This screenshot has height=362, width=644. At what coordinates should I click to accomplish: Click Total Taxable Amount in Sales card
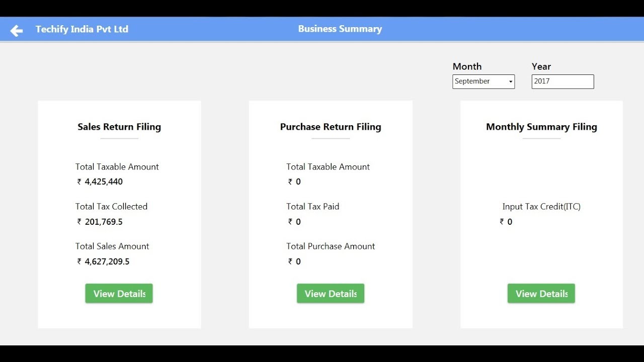[117, 167]
